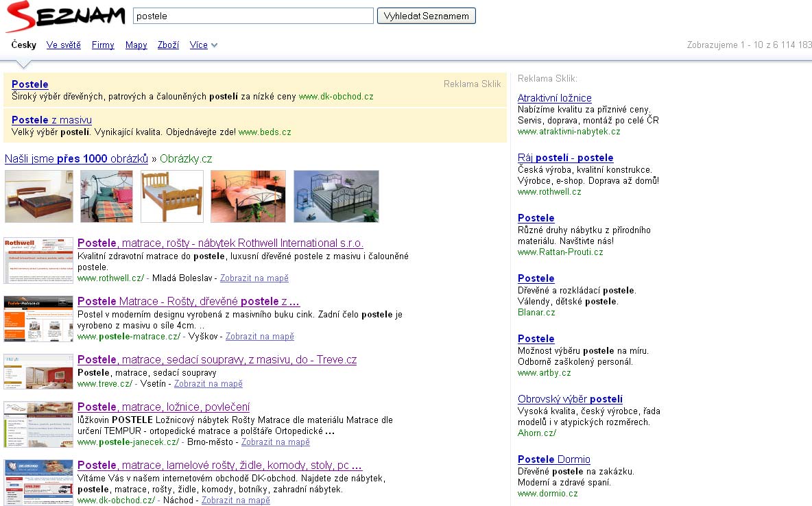The image size is (812, 506).
Task: Open the 'Obrovský výběr postelí' ad
Action: 570,399
